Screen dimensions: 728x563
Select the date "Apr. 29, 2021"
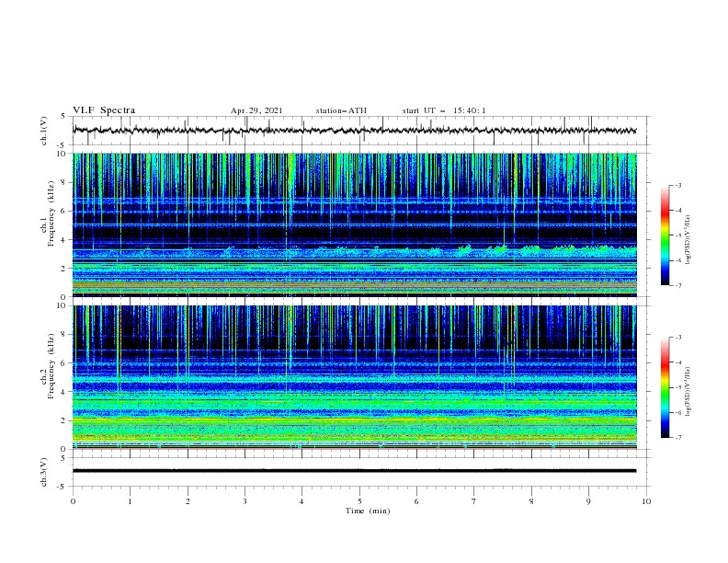pyautogui.click(x=256, y=110)
